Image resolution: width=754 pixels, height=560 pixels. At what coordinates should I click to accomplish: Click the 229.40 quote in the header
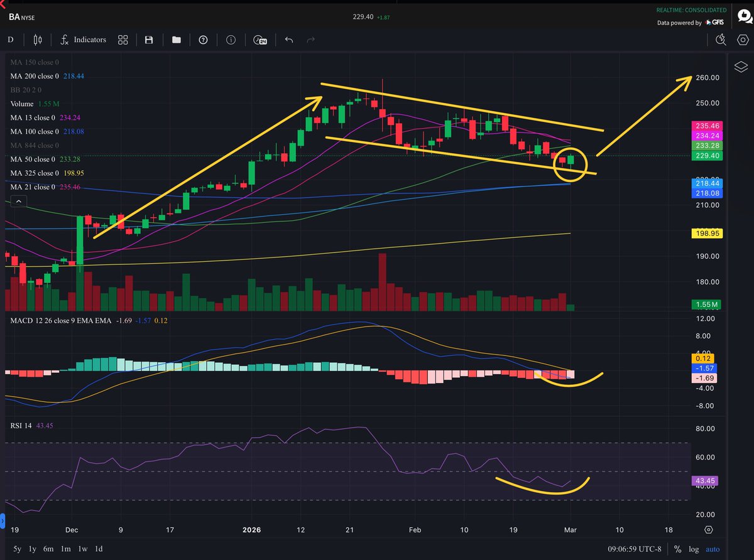point(363,17)
